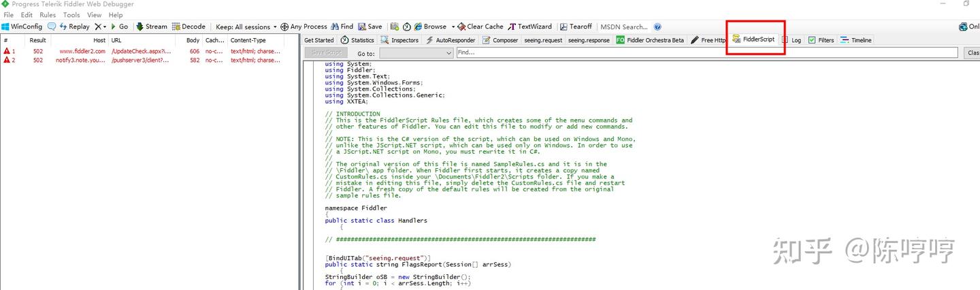Viewport: 980px width, 290px height.
Task: Replay the selected sessions
Action: click(74, 27)
